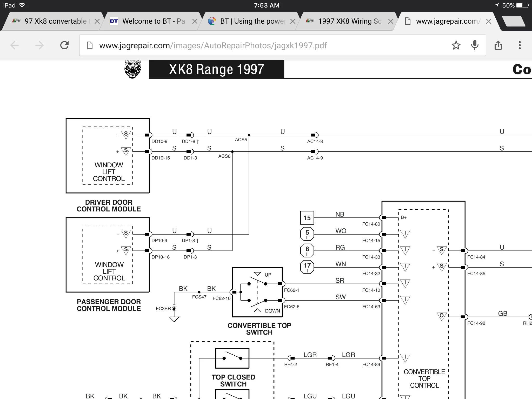Tap connector label DP10-9
Screen dimensions: 532x399
tap(159, 241)
